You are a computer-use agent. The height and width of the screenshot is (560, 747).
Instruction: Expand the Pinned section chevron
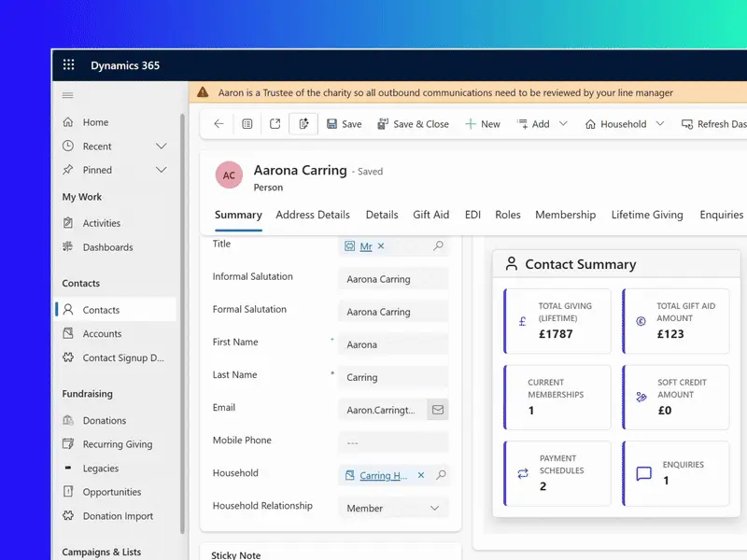(x=161, y=170)
